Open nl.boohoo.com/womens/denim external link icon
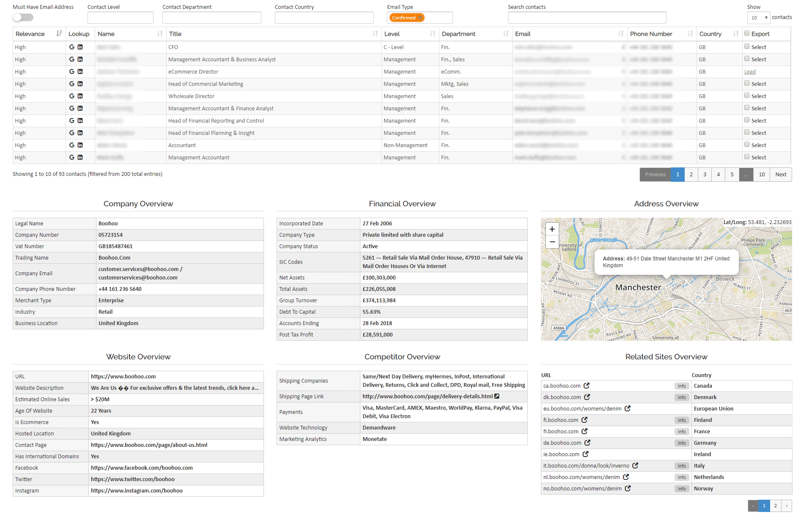This screenshot has height=520, width=812. pos(626,477)
